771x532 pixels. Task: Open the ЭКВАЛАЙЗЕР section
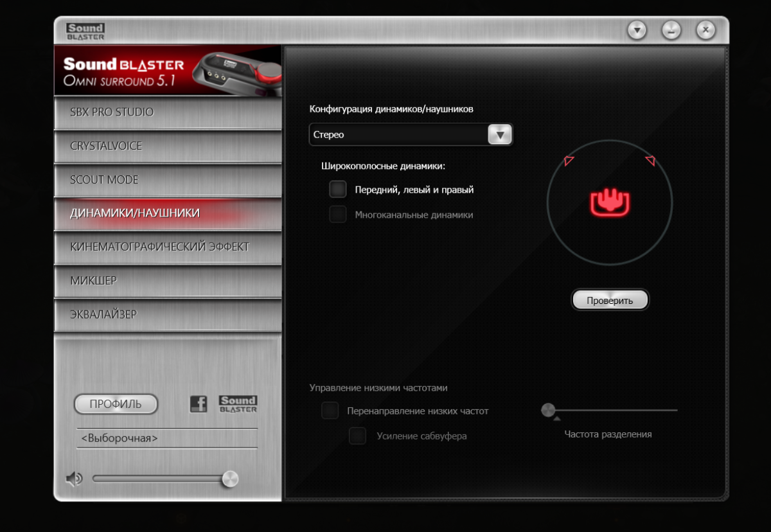tap(168, 315)
